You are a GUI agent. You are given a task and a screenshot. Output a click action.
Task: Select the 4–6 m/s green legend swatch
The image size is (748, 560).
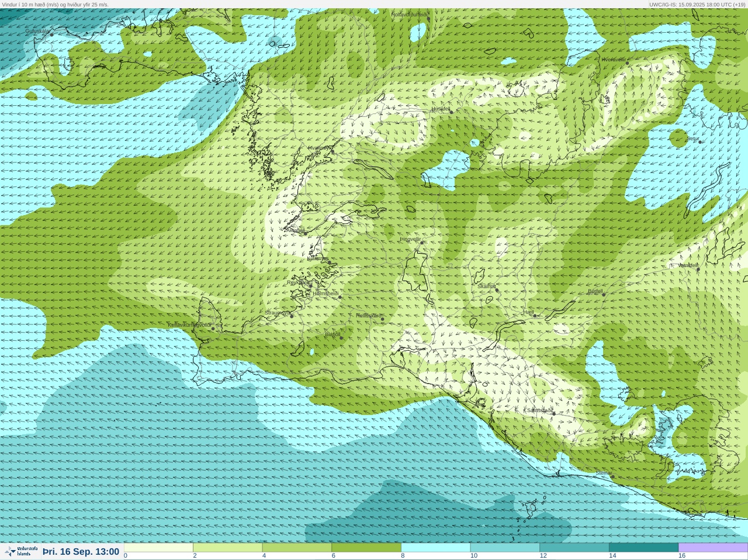tap(297, 548)
